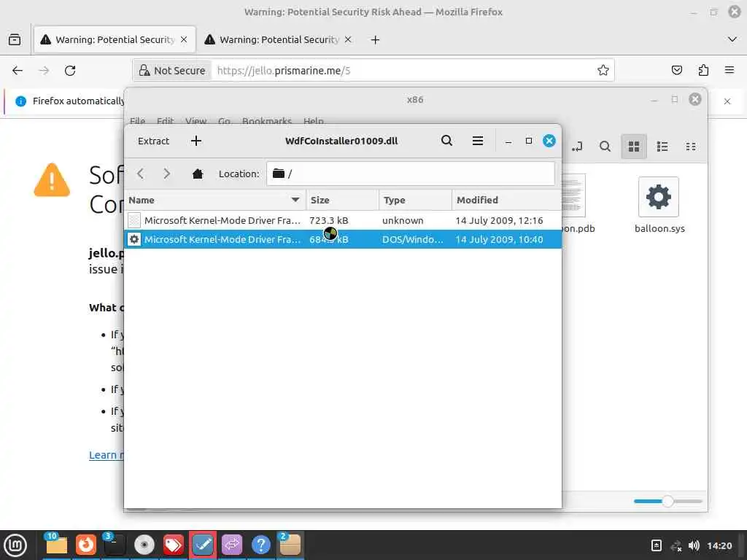Go back in Firefox
This screenshot has width=747, height=560.
point(18,71)
